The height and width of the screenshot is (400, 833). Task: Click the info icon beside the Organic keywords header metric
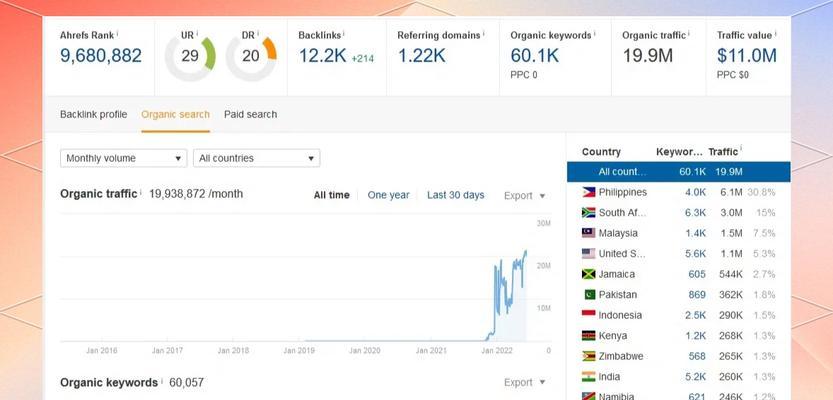(594, 33)
